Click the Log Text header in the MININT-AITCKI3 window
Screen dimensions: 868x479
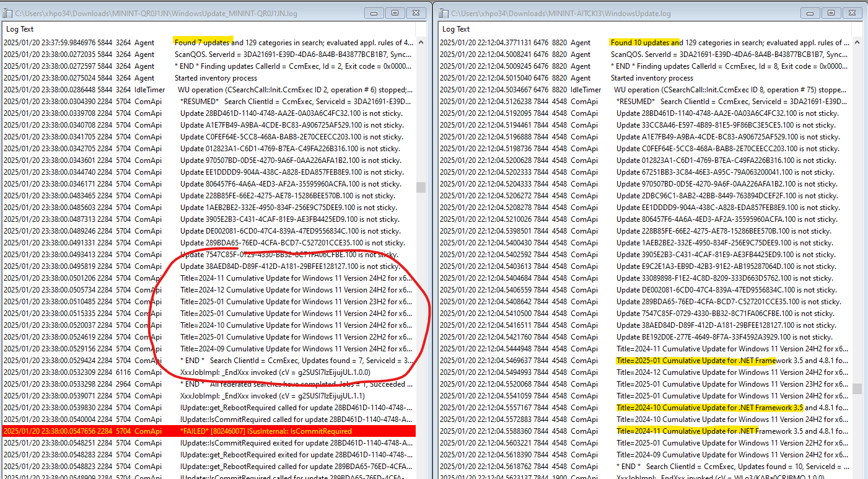tap(456, 29)
